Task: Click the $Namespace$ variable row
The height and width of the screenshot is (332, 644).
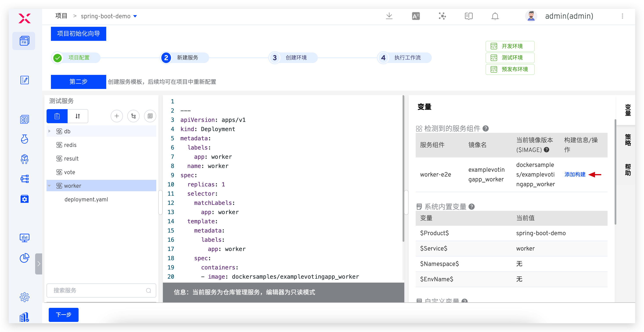Action: click(511, 264)
